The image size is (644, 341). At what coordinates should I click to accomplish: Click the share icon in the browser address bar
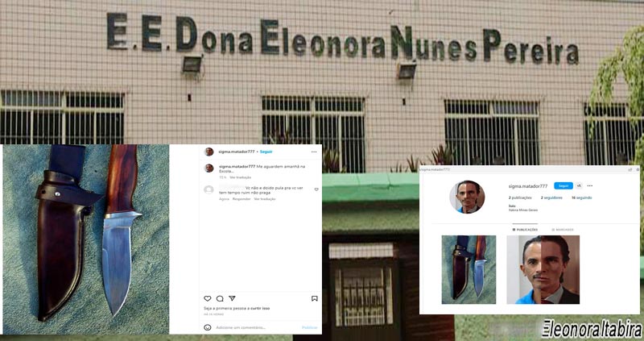(630, 169)
